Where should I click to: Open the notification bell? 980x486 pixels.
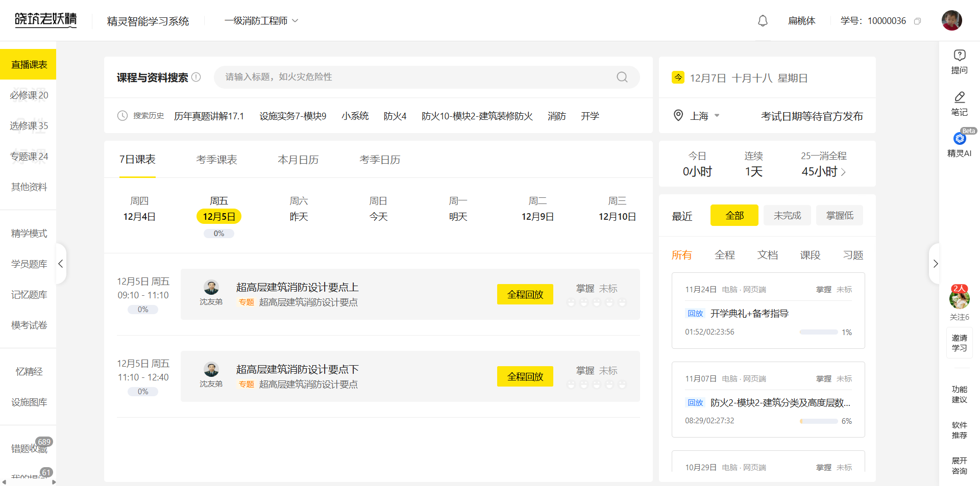763,21
